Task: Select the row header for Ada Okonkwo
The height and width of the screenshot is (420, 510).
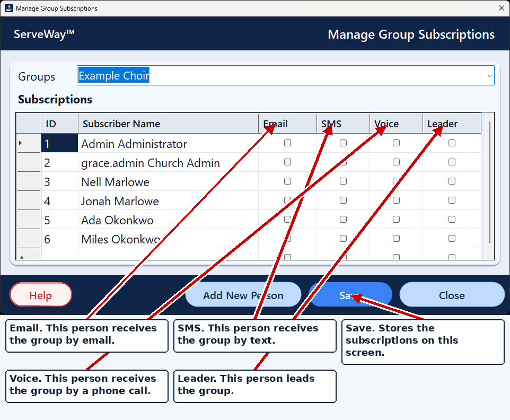Action: coord(29,220)
